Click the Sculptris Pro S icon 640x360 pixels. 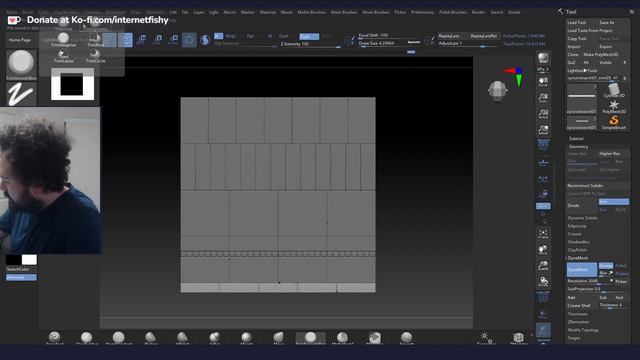(205, 40)
